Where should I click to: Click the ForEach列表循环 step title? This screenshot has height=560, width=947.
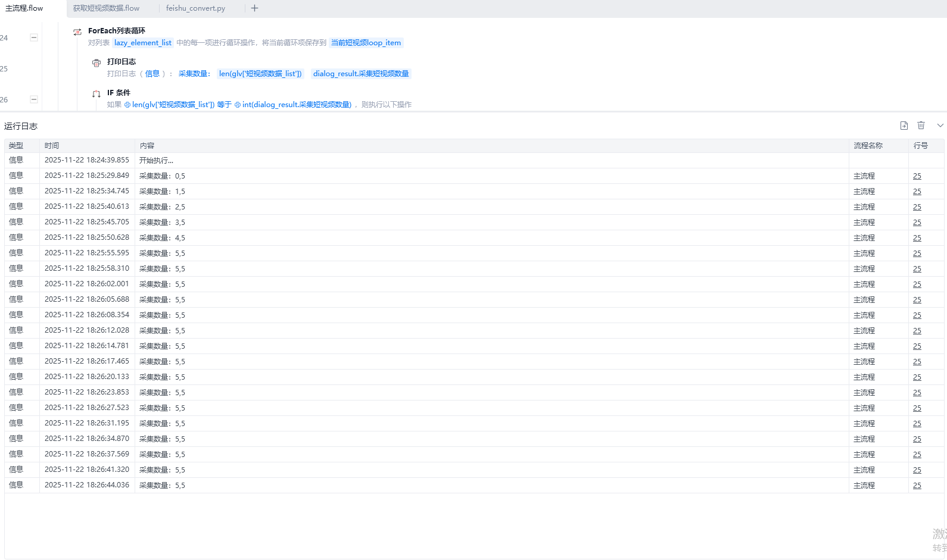[117, 31]
